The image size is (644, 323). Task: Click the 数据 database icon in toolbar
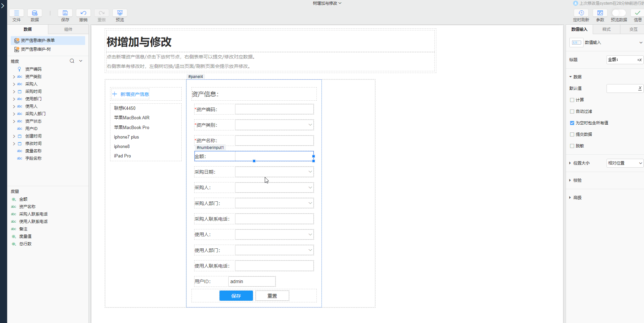34,13
